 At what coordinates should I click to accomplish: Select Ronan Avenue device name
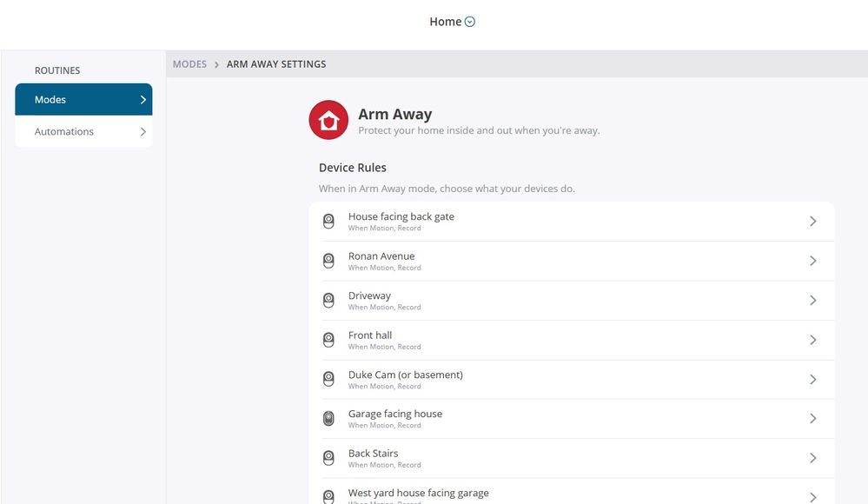381,255
